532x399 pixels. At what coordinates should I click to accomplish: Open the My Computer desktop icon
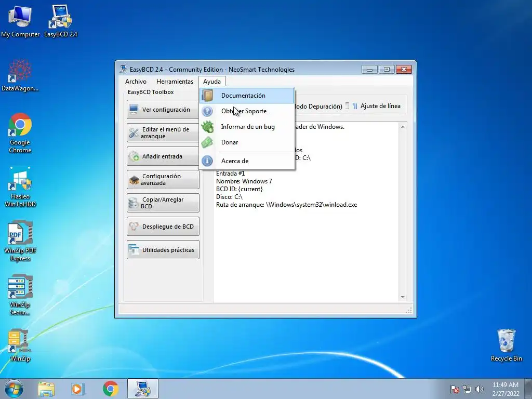pyautogui.click(x=20, y=21)
